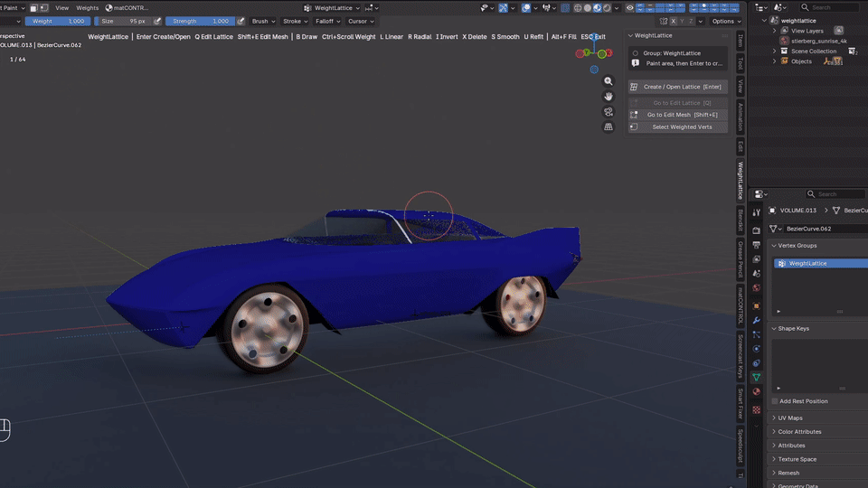Select solid viewport shading icon
The height and width of the screenshot is (488, 868).
pos(588,8)
